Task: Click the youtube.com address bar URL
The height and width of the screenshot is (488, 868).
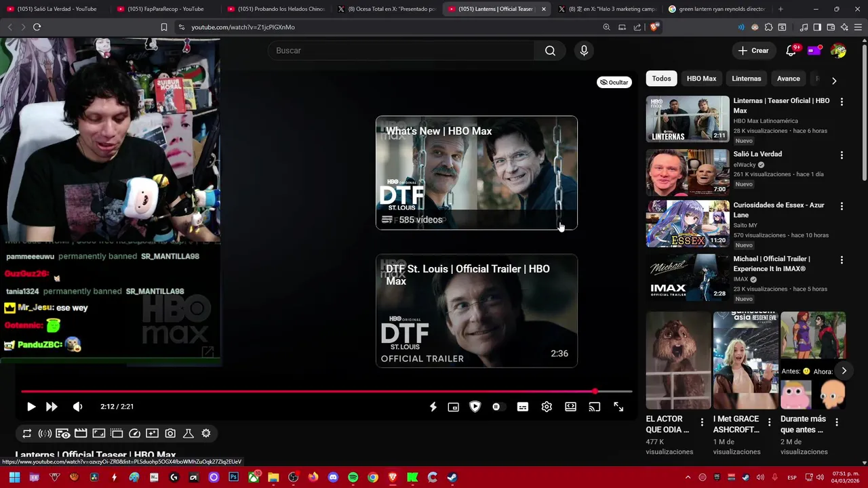Action: 243,27
